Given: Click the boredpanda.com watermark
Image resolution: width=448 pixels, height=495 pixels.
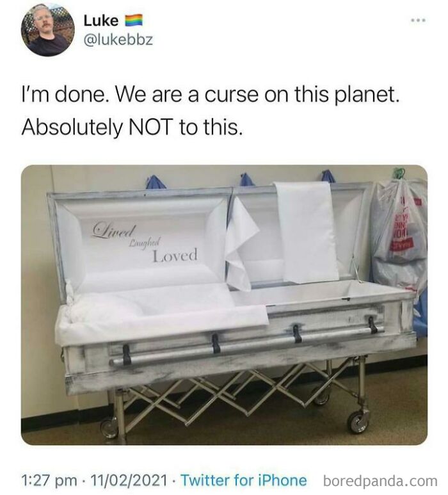Looking at the screenshot, I should tap(380, 481).
